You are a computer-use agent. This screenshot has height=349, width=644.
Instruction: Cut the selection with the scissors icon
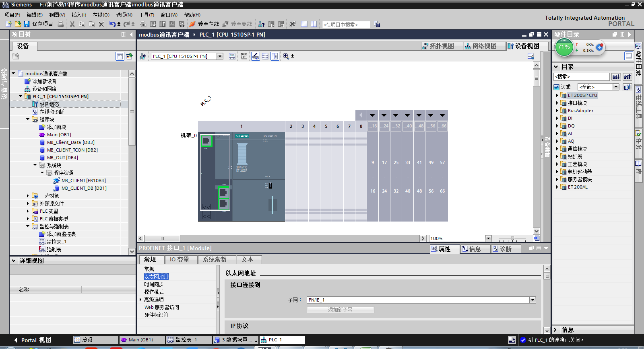coord(72,24)
